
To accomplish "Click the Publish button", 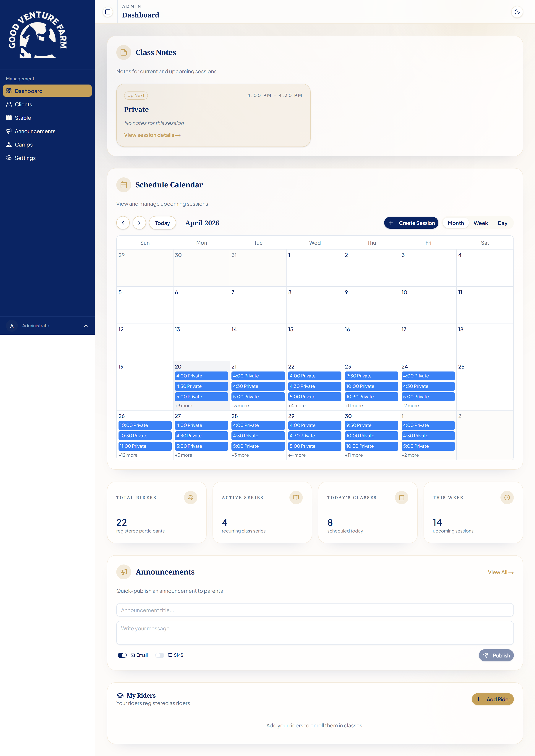I will 496,655.
